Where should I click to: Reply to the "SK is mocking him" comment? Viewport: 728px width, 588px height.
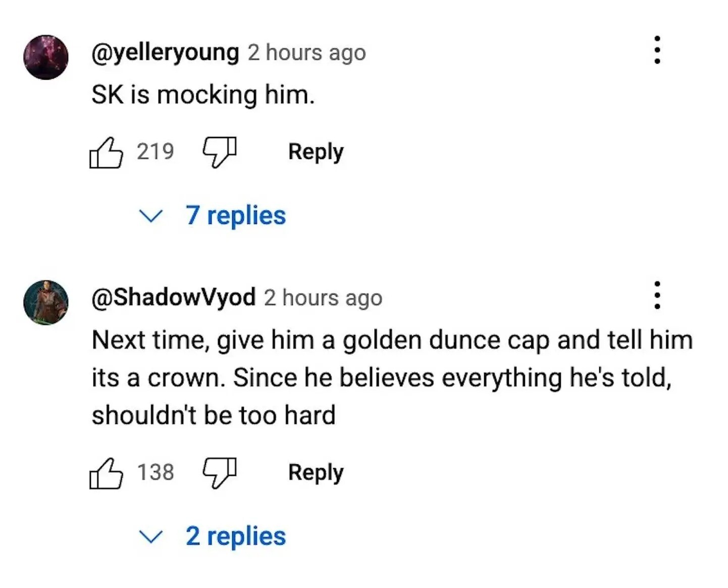(x=316, y=152)
